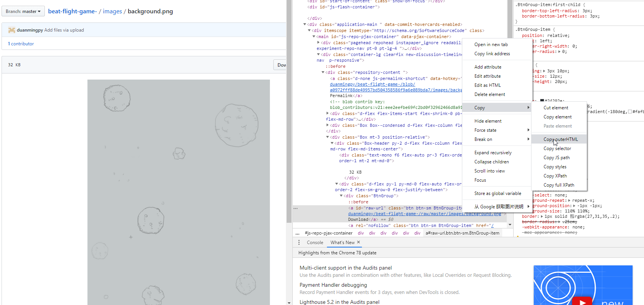Expand the border shorthand property triangle
This screenshot has height=305, width=644.
pyautogui.click(x=542, y=216)
